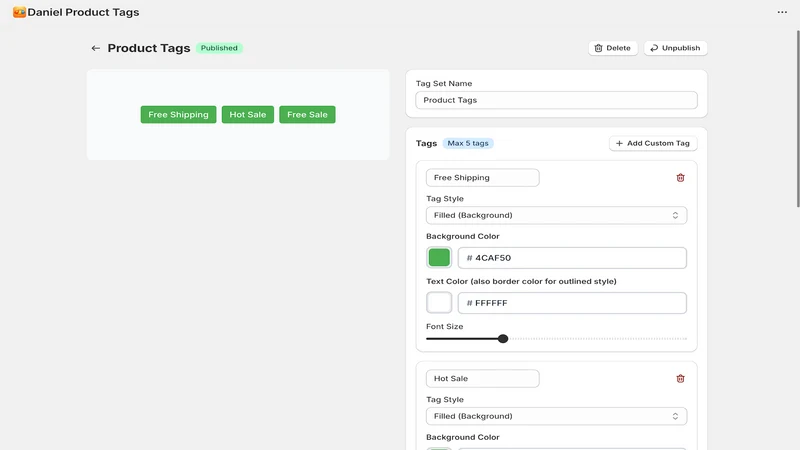The image size is (800, 450).
Task: Click the Free Sale preview tag
Action: click(307, 114)
